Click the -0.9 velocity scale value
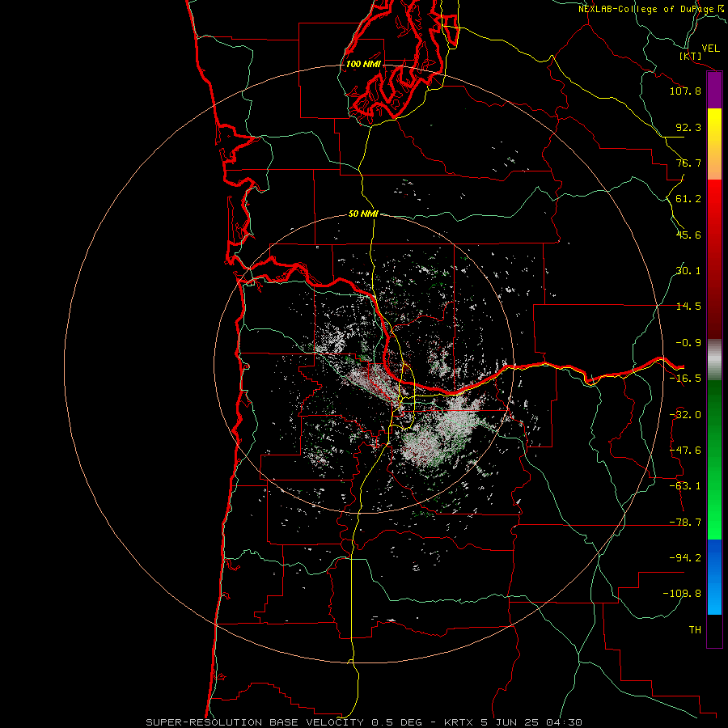 click(688, 343)
